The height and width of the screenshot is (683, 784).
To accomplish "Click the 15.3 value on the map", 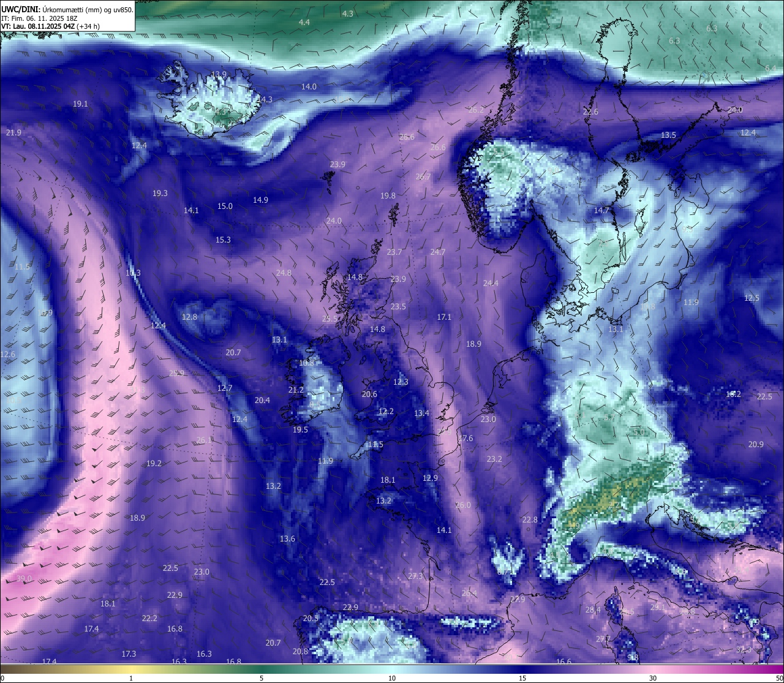I will [223, 240].
